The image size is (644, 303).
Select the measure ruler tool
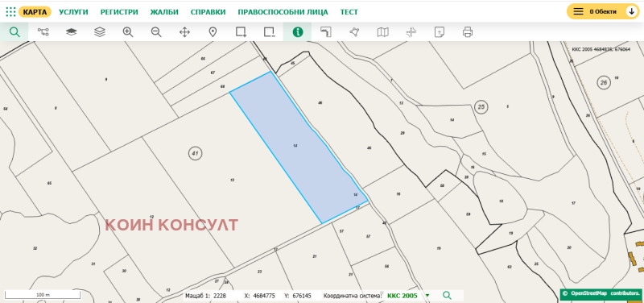(326, 32)
